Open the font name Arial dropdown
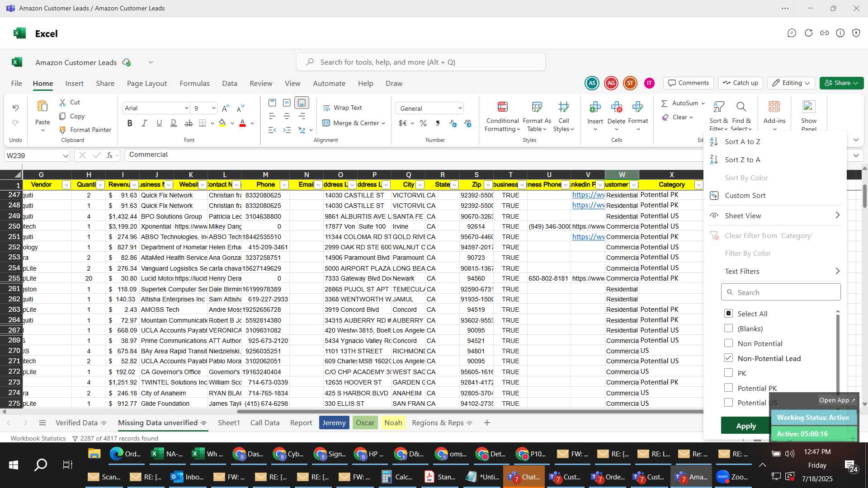This screenshot has width=868, height=488. point(186,108)
